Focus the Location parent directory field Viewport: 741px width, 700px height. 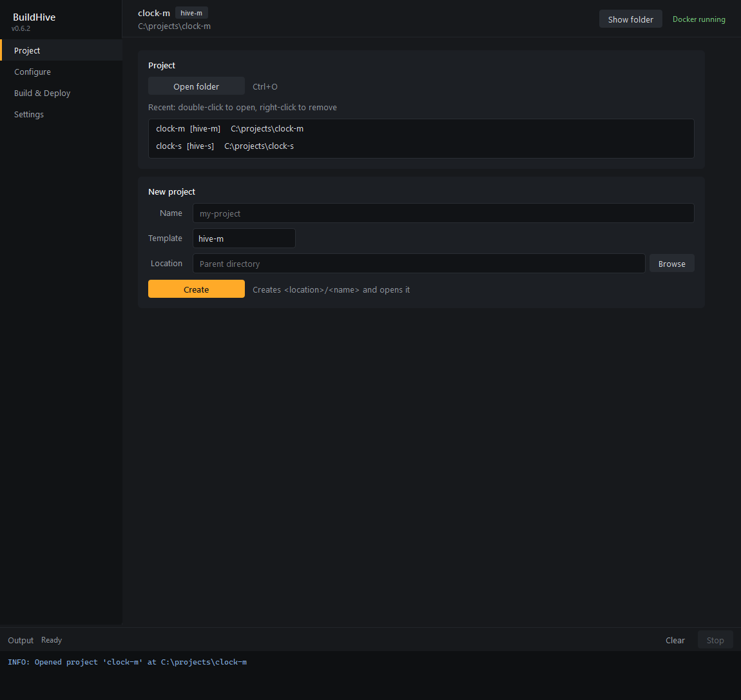click(x=419, y=263)
